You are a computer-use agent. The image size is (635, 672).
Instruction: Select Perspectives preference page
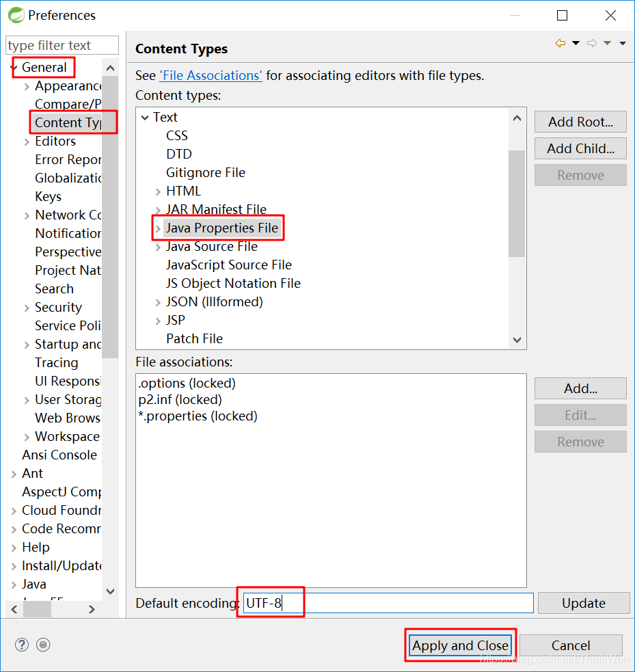coord(68,252)
